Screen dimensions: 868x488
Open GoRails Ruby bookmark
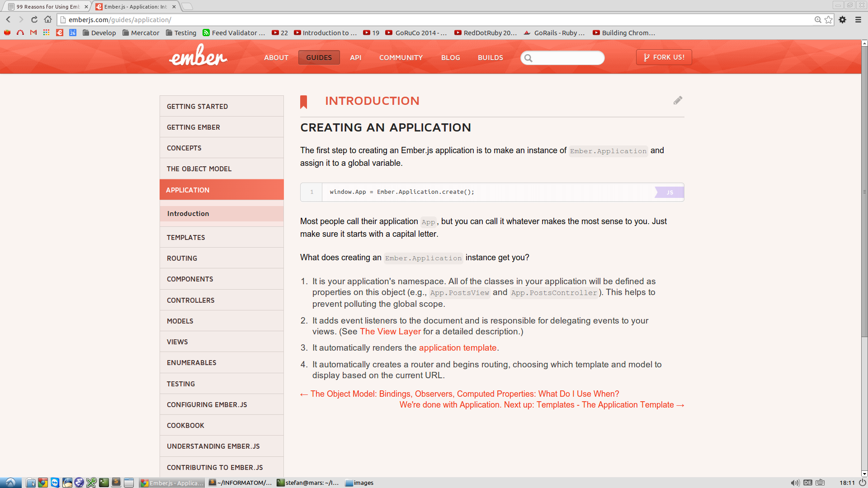pos(554,33)
